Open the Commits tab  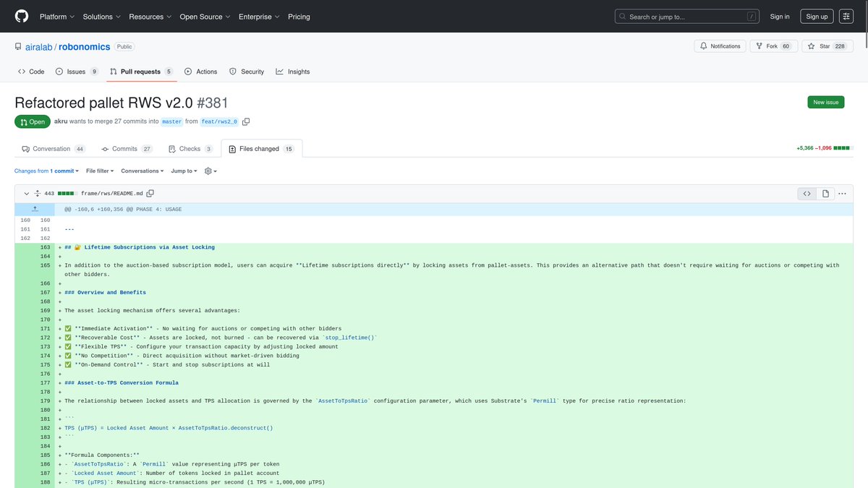click(126, 149)
